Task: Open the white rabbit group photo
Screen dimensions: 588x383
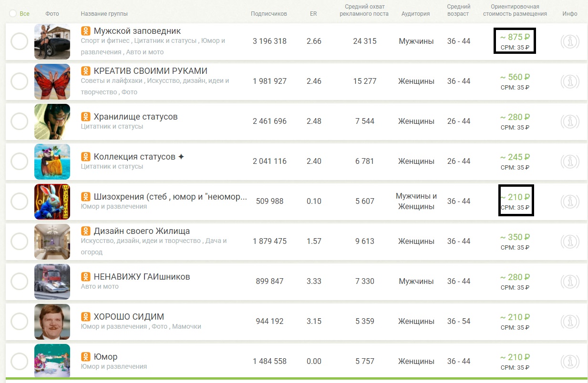Action: (52, 202)
